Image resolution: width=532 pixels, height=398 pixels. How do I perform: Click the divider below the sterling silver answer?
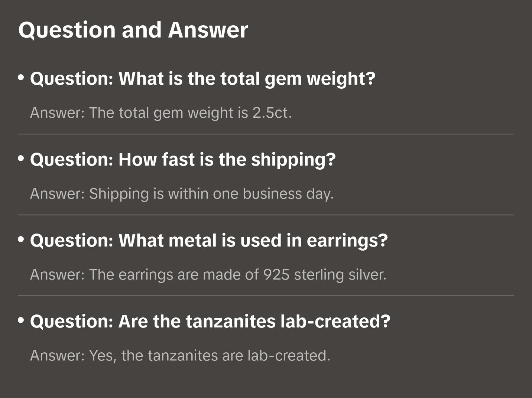pyautogui.click(x=266, y=296)
